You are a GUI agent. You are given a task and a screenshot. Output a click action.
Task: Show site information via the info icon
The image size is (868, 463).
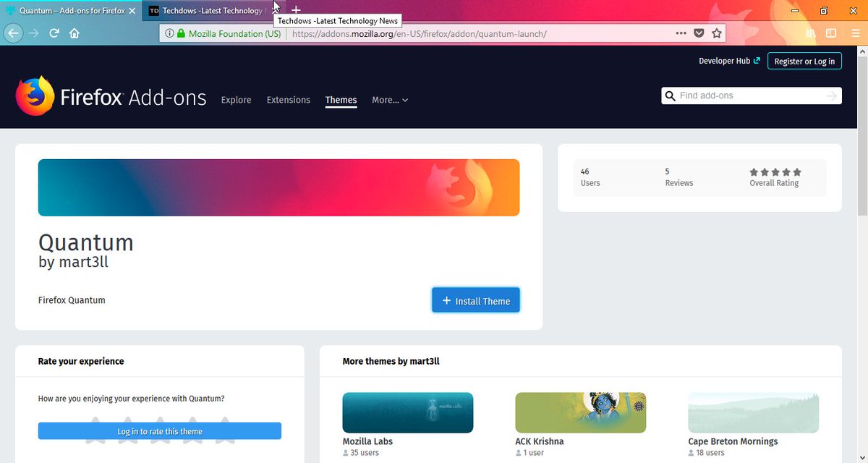(x=169, y=33)
